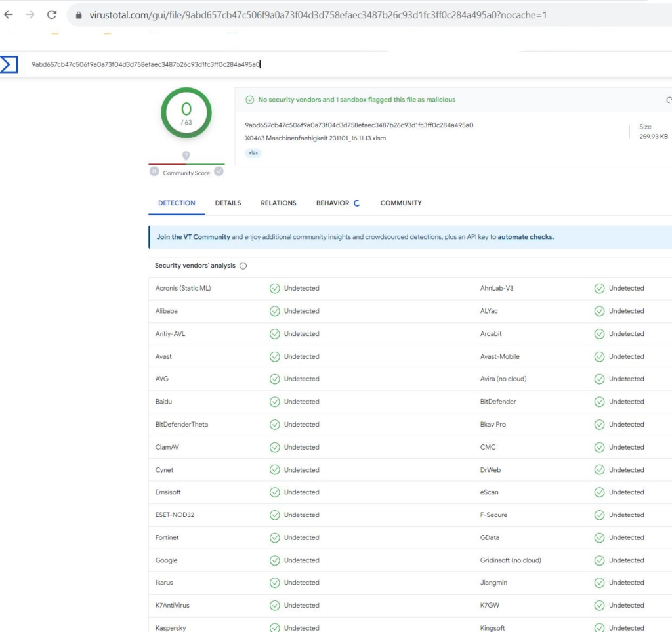
Task: Click the VirusTotal sigma logo
Action: click(x=9, y=64)
